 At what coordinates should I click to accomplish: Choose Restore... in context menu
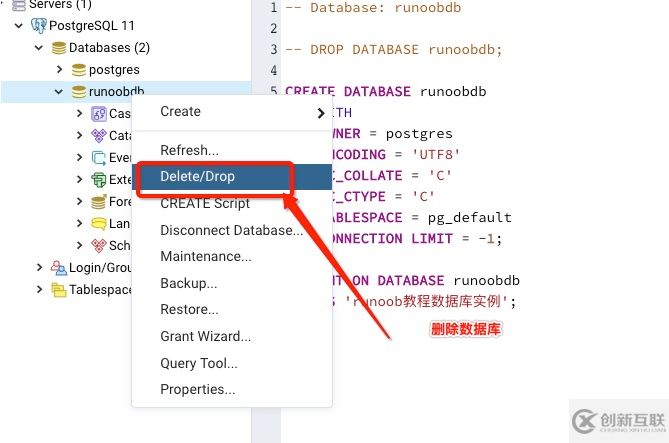click(232, 309)
